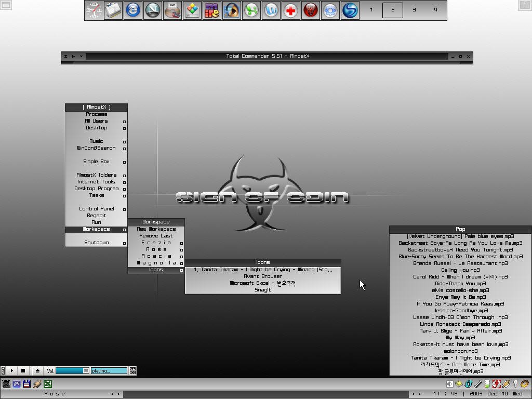Expand the Music submenu
The image size is (532, 399).
96,141
